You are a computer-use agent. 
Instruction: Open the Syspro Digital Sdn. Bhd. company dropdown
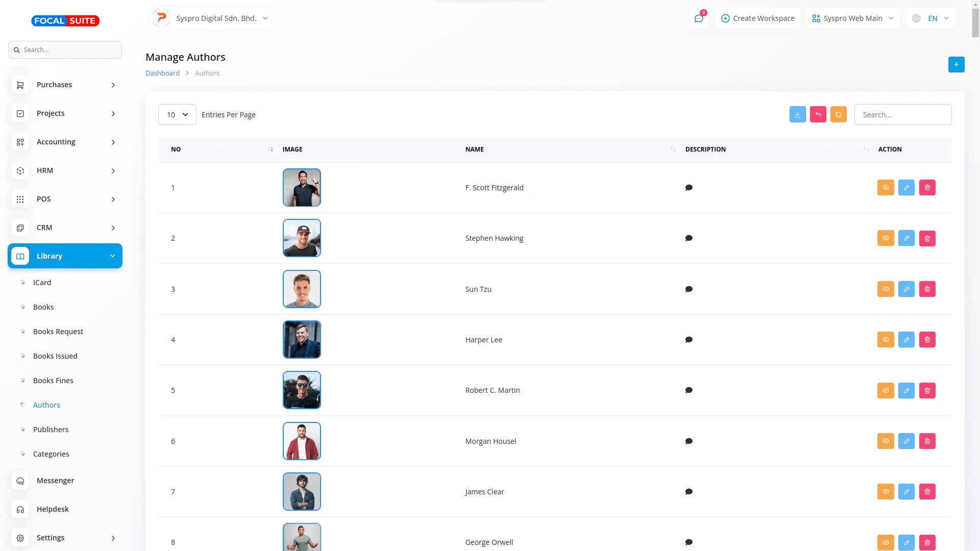(211, 18)
